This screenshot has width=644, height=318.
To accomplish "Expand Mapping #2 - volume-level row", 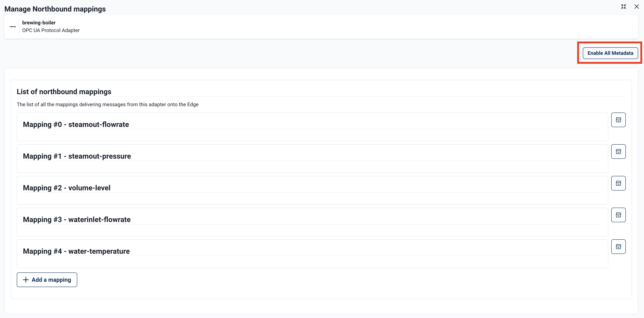I will click(312, 190).
